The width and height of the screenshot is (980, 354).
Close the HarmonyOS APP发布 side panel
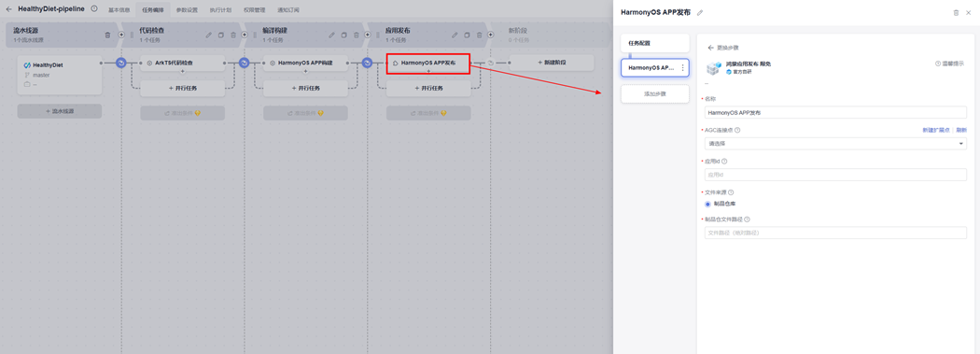tap(968, 12)
